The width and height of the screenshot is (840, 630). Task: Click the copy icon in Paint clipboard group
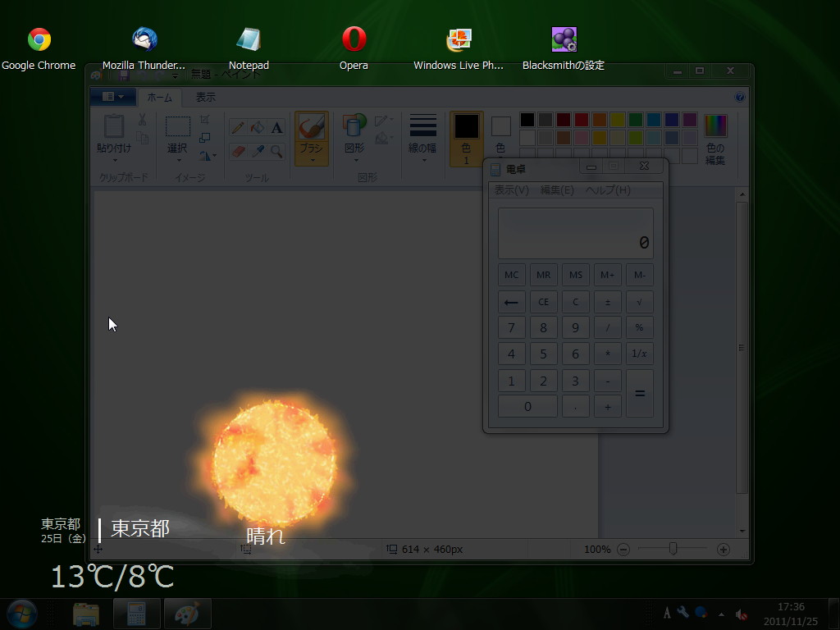tap(143, 138)
